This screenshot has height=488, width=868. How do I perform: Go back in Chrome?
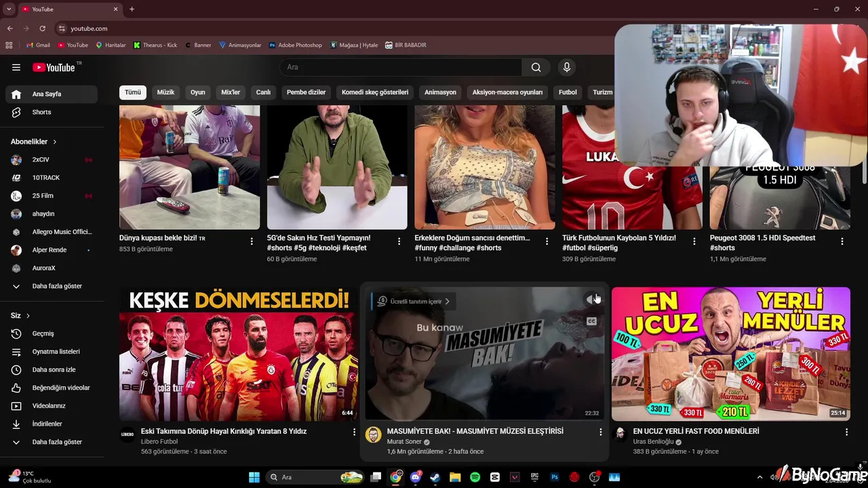click(x=10, y=28)
